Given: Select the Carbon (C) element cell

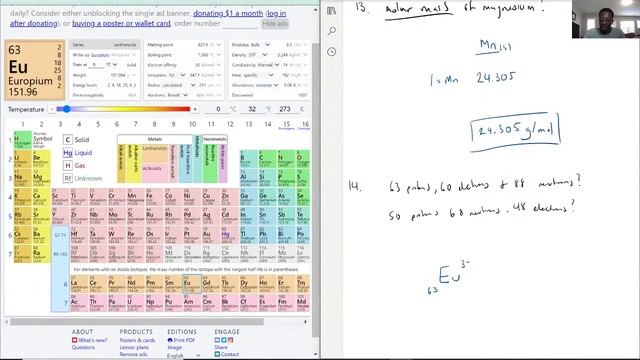Looking at the screenshot, I should (x=267, y=159).
